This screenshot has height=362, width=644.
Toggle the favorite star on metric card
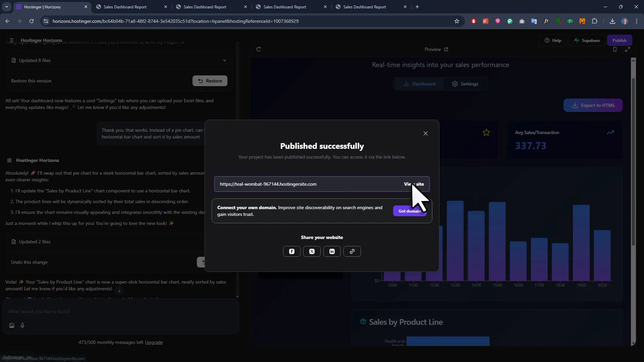(x=487, y=132)
